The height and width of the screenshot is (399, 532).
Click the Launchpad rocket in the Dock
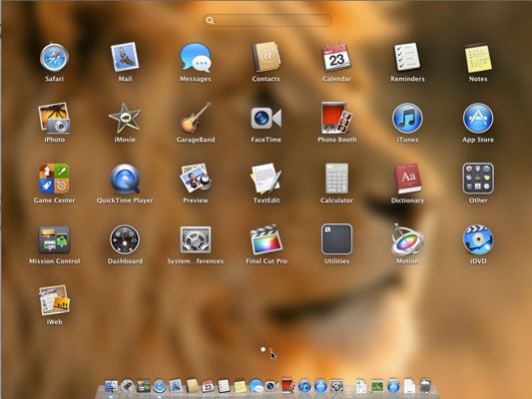tap(127, 386)
